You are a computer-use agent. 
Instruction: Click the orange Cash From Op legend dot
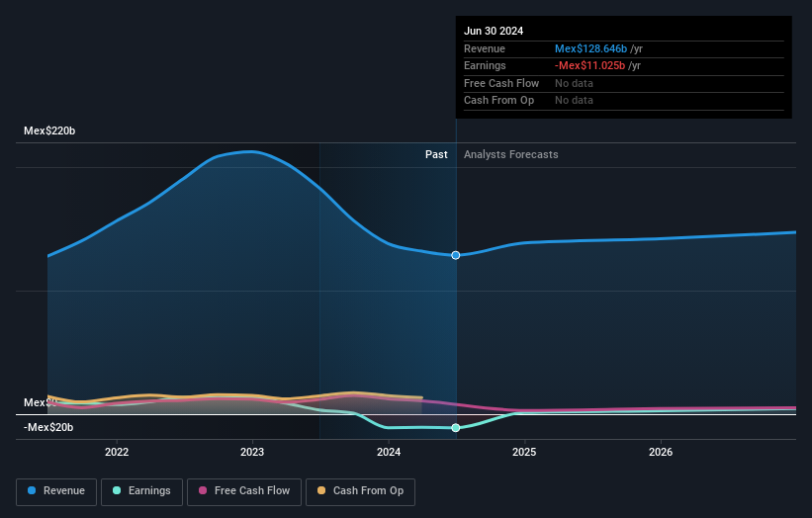321,490
